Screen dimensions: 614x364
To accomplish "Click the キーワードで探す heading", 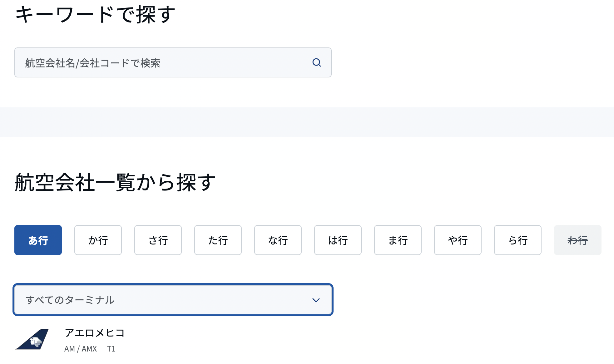I will point(95,14).
